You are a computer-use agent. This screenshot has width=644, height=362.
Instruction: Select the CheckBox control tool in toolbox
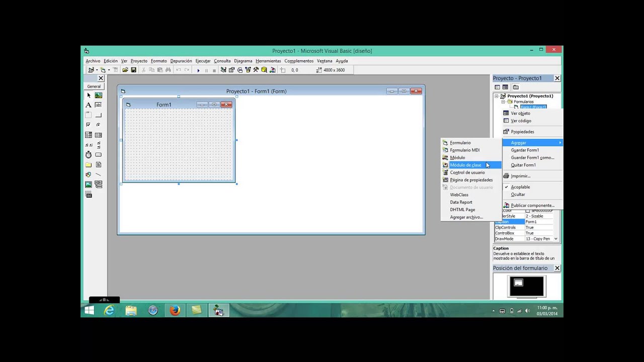(89, 125)
